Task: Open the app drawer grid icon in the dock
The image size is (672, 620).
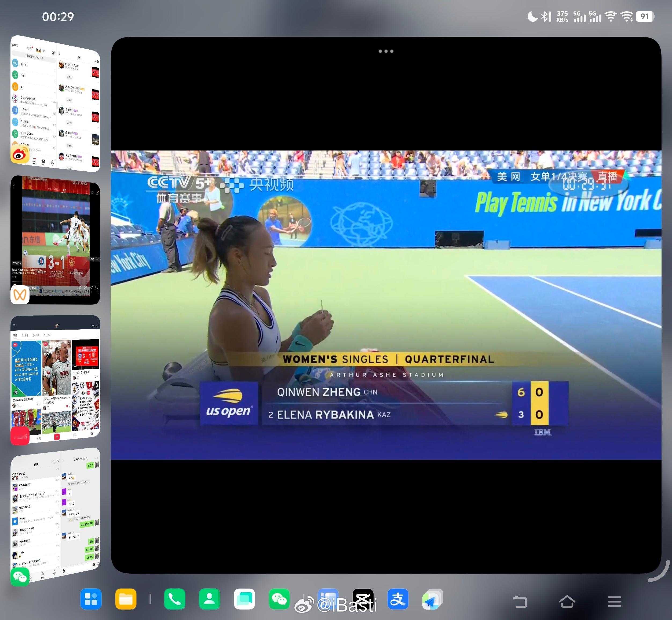Action: (x=91, y=599)
